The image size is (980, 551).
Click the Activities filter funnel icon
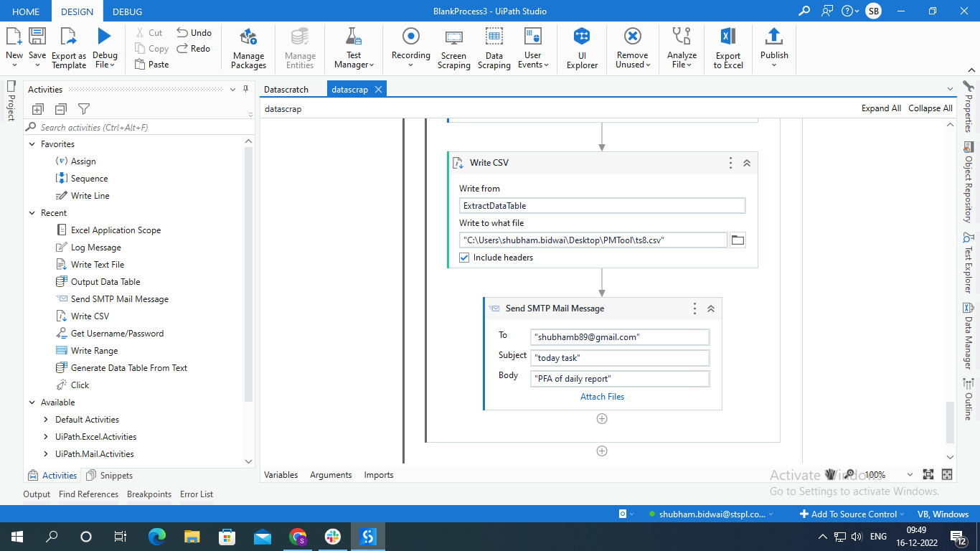84,109
